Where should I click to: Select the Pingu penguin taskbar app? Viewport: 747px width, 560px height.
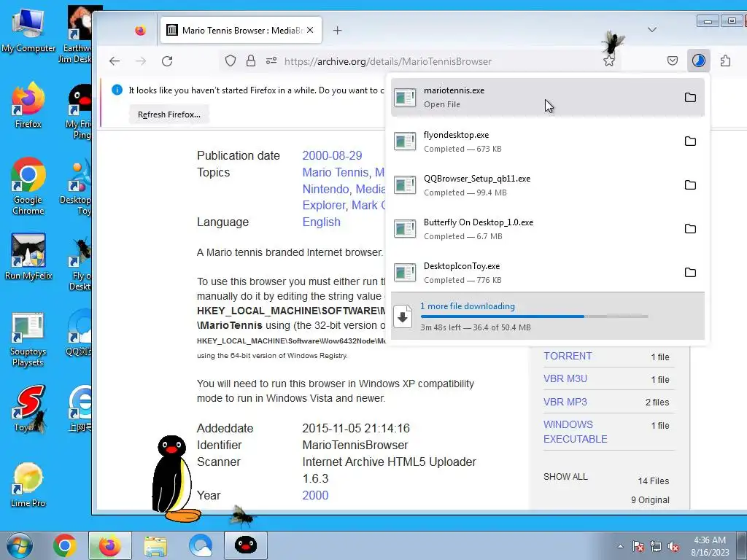(246, 545)
